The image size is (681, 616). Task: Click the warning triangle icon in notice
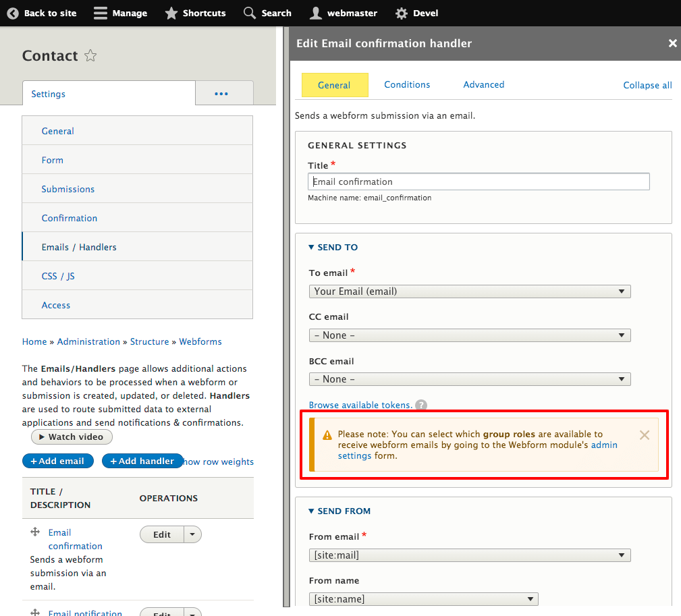[327, 435]
